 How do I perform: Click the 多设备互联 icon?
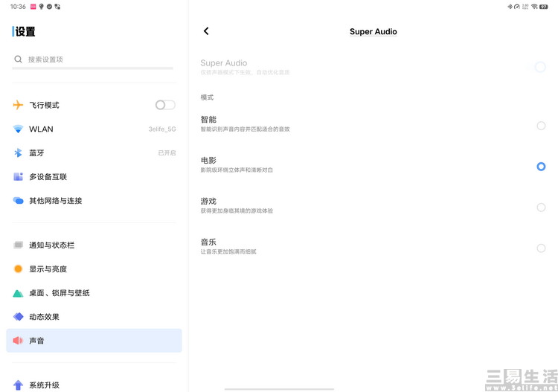tap(18, 176)
